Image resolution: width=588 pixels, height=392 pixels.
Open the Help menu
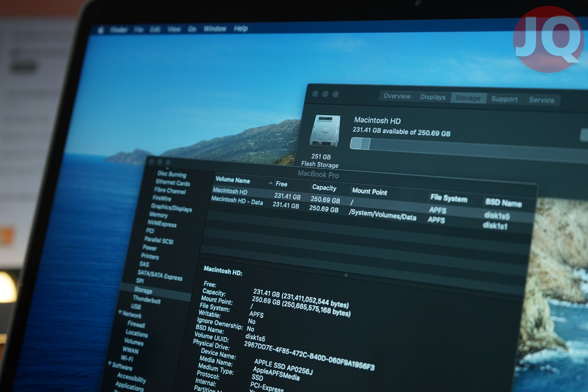pyautogui.click(x=241, y=28)
